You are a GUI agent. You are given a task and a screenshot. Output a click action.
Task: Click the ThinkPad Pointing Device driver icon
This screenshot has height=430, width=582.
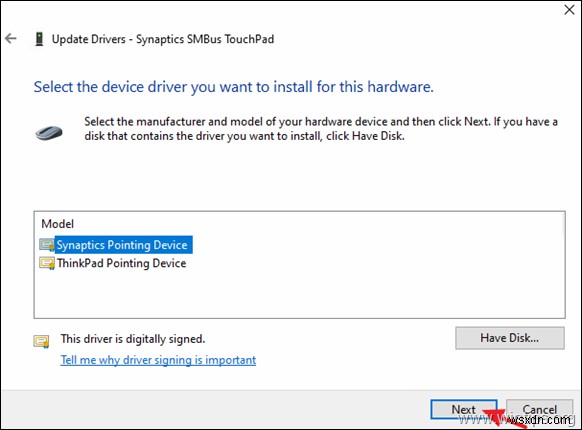point(47,263)
